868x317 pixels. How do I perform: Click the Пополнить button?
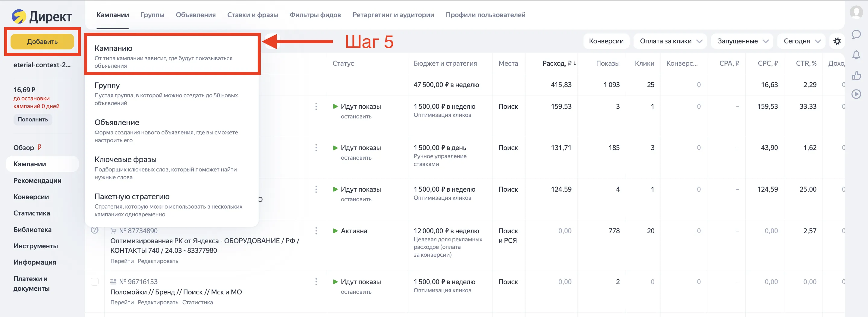click(33, 119)
